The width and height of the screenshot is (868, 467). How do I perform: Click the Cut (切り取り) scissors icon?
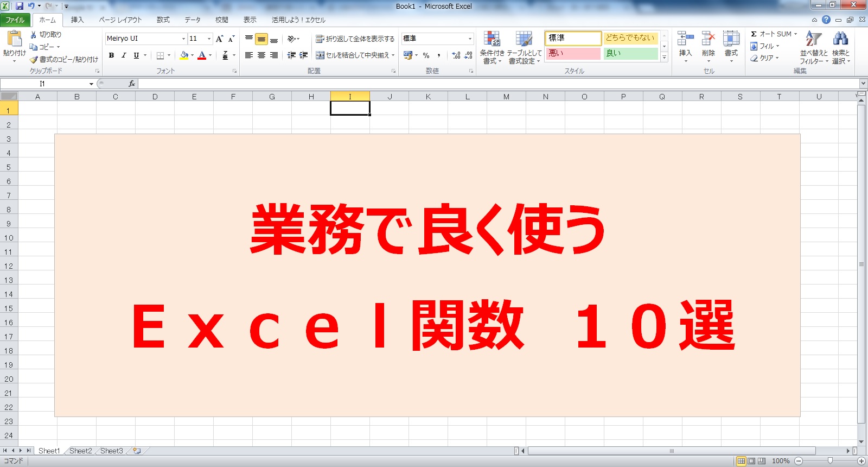click(x=34, y=34)
